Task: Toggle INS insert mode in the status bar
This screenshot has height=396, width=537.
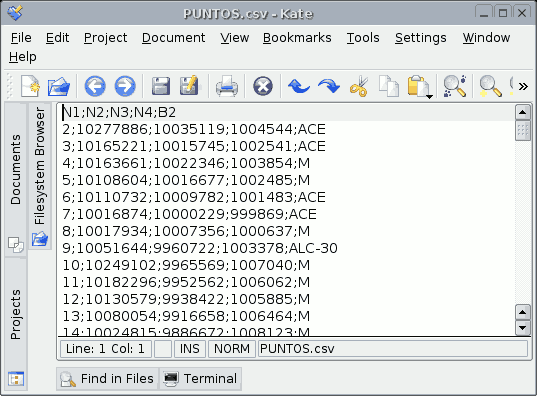Action: tap(190, 349)
